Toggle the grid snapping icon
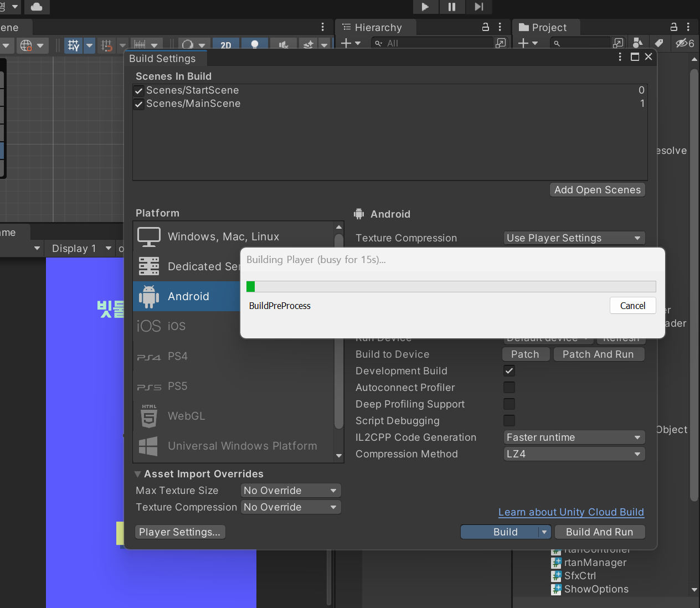Screen dimensions: 700x608 (x=107, y=45)
